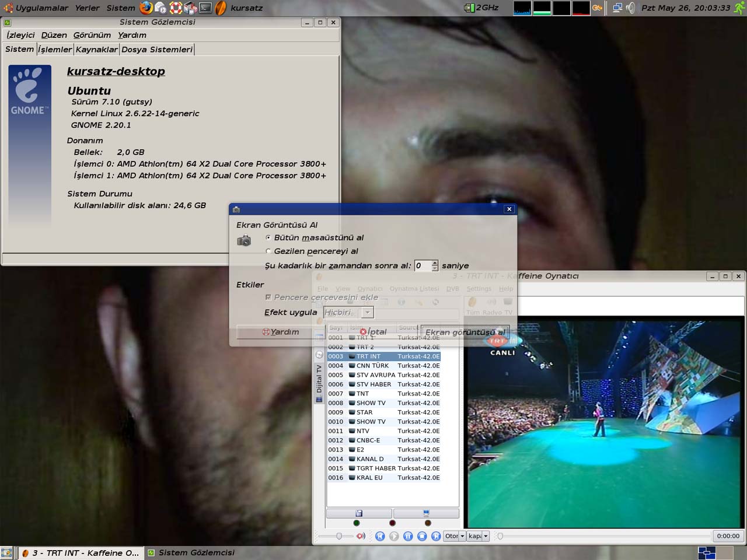
Task: Launch Kaffeine from the top panel icon
Action: pyautogui.click(x=221, y=8)
